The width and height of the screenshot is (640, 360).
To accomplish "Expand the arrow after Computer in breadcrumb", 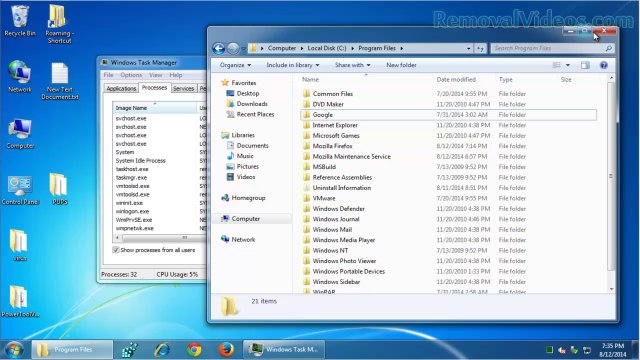I will tap(302, 49).
